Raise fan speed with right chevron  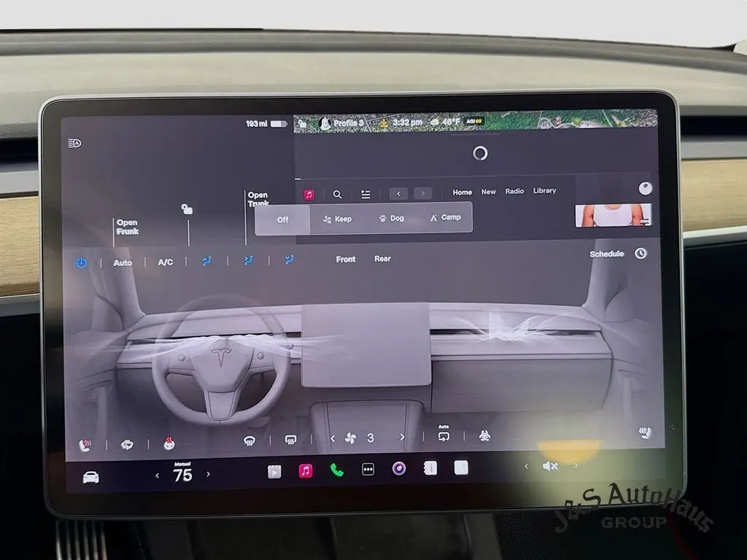click(x=401, y=437)
